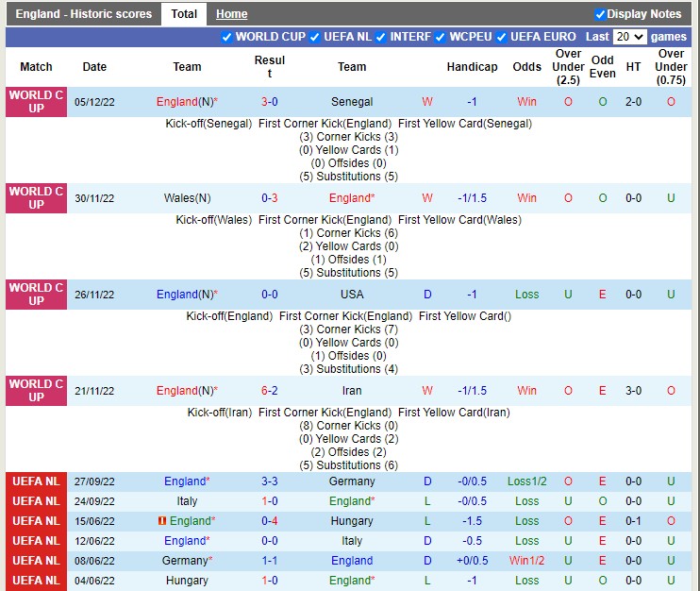Select the Total tab
700x591 pixels.
pos(184,14)
